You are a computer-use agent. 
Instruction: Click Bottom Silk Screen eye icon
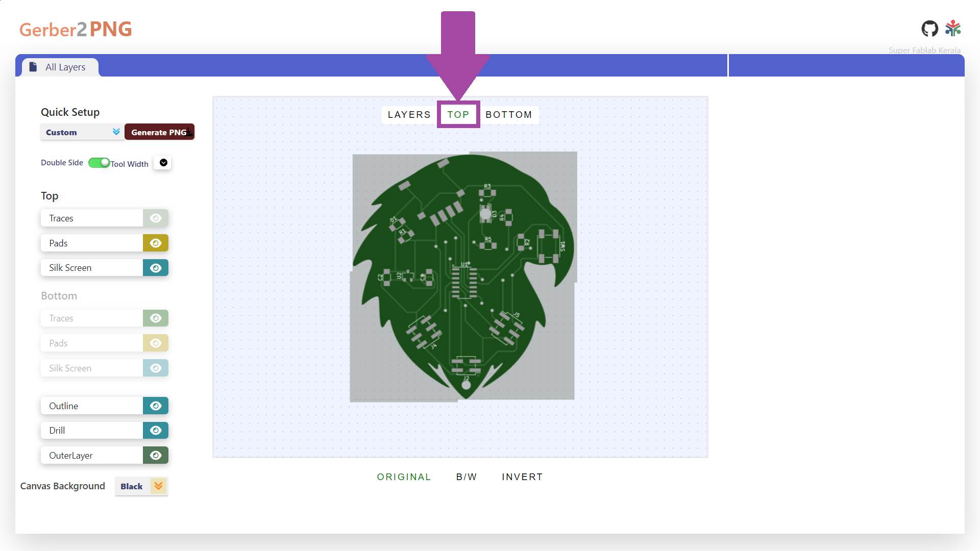click(156, 368)
